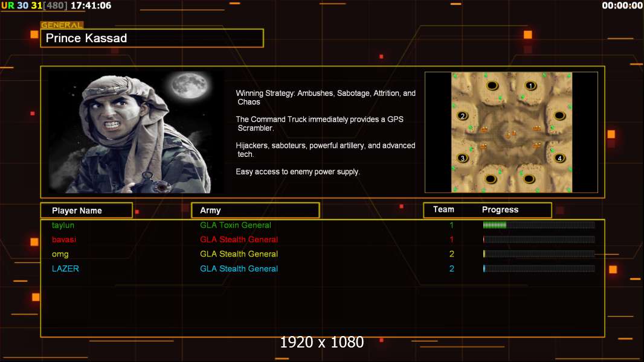Select player taylun in the list

[x=63, y=225]
